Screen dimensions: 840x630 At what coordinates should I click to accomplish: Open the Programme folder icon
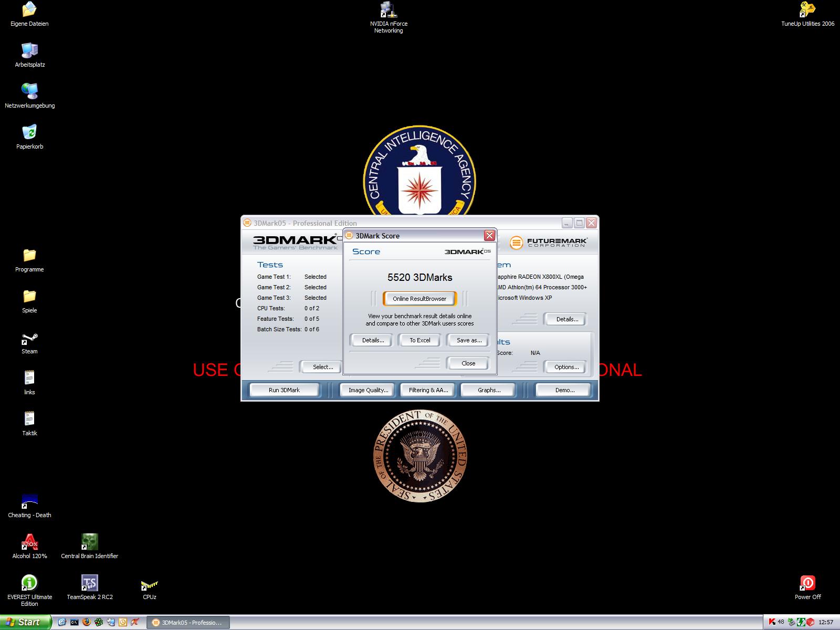pyautogui.click(x=29, y=260)
